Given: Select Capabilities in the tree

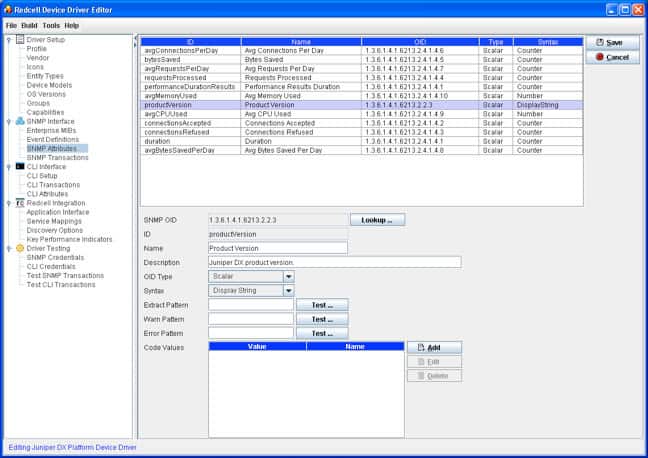Looking at the screenshot, I should pos(45,112).
